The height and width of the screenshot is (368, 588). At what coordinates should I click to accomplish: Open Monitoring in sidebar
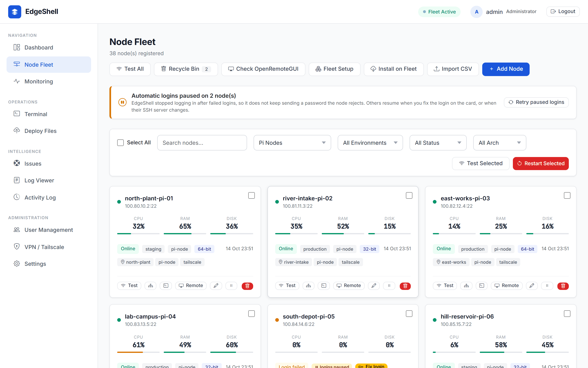[x=49, y=81]
